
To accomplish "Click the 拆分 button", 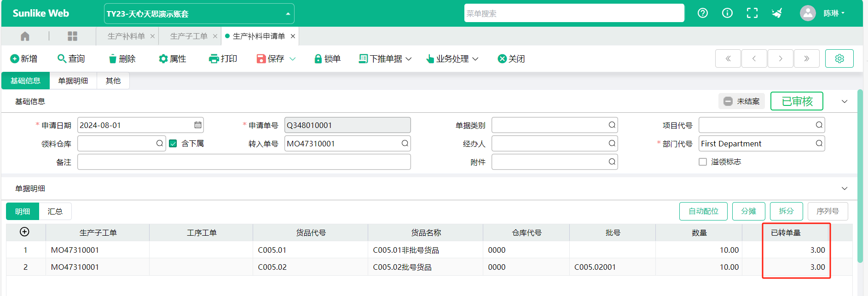I will pos(786,211).
